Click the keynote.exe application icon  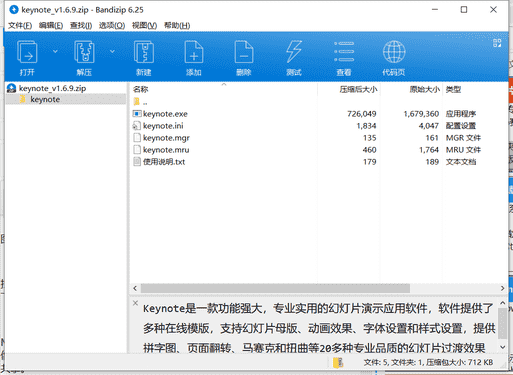click(x=137, y=114)
